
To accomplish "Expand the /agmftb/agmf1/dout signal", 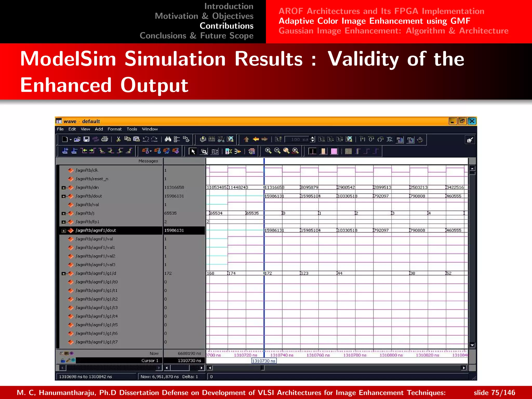I will pos(64,231).
